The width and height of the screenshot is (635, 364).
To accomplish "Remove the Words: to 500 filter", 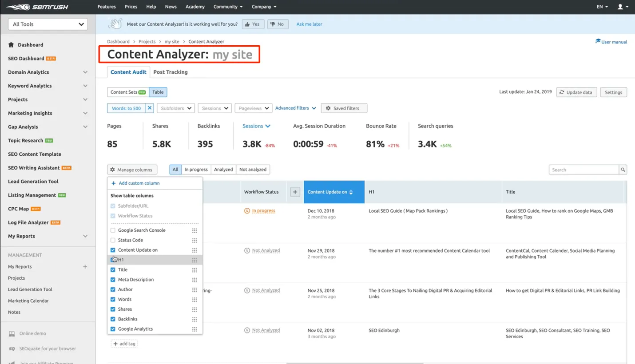I will pyautogui.click(x=150, y=108).
